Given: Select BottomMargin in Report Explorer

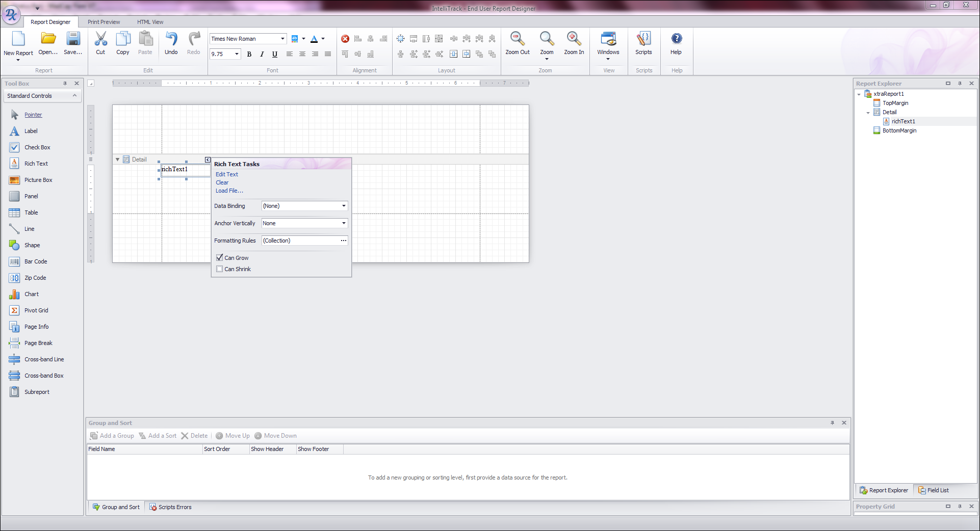Looking at the screenshot, I should click(899, 130).
